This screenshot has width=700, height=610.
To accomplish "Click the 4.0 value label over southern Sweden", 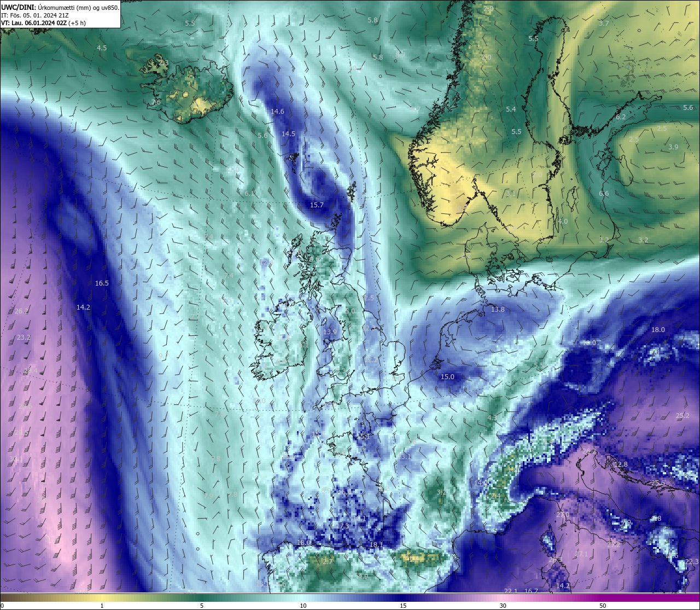I will [563, 221].
